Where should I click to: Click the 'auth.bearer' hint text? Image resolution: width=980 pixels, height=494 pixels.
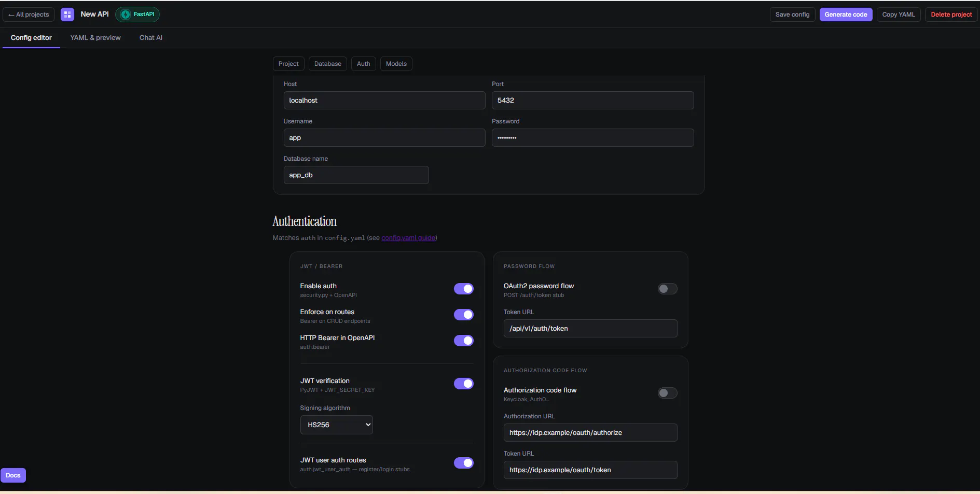315,347
